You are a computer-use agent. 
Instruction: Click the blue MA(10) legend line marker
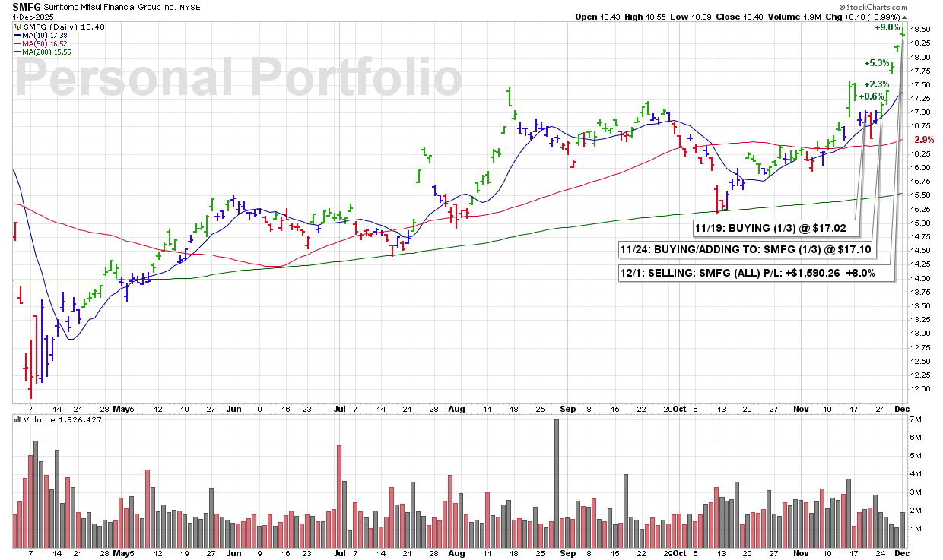click(17, 35)
